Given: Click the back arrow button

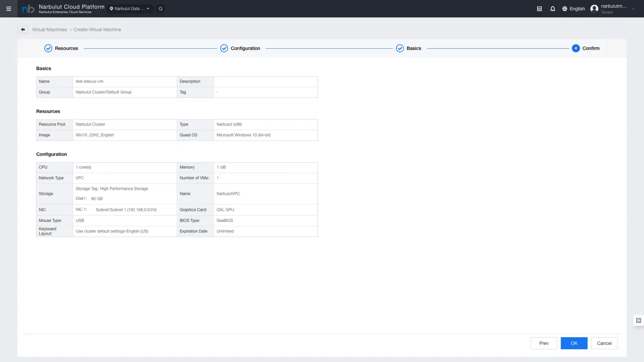Looking at the screenshot, I should [x=23, y=29].
